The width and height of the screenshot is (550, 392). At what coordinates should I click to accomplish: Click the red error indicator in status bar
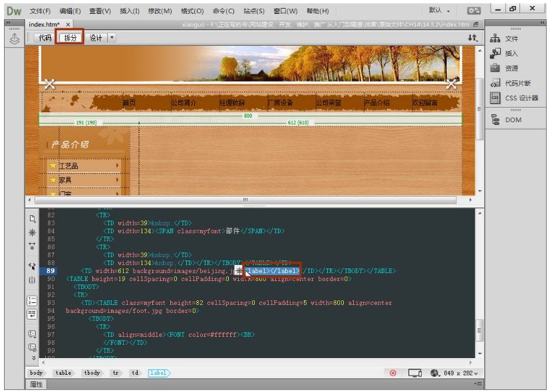coord(393,373)
